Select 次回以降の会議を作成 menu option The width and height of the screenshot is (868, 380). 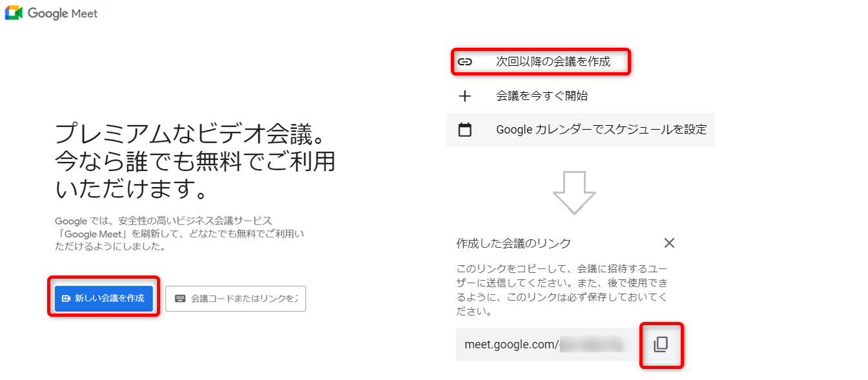coord(553,62)
